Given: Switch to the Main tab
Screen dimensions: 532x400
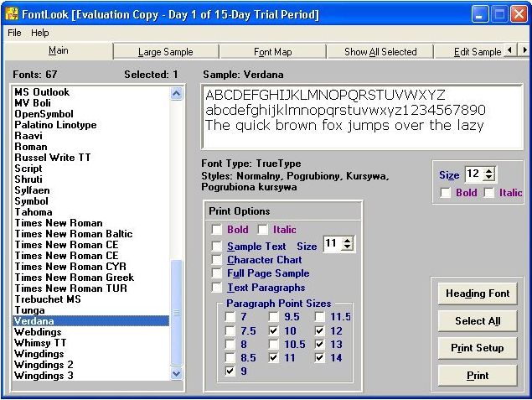Looking at the screenshot, I should coord(59,50).
